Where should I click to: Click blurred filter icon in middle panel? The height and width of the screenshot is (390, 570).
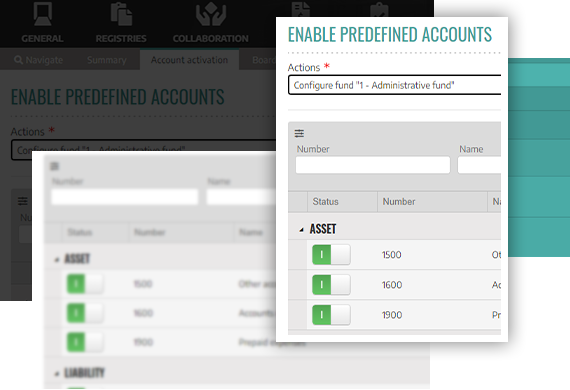click(x=54, y=166)
